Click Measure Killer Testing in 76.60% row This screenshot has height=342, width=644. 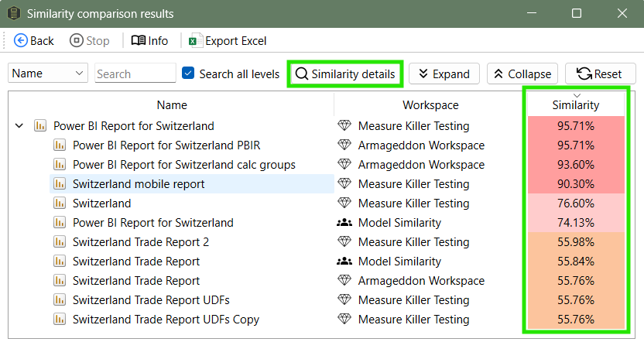click(413, 203)
